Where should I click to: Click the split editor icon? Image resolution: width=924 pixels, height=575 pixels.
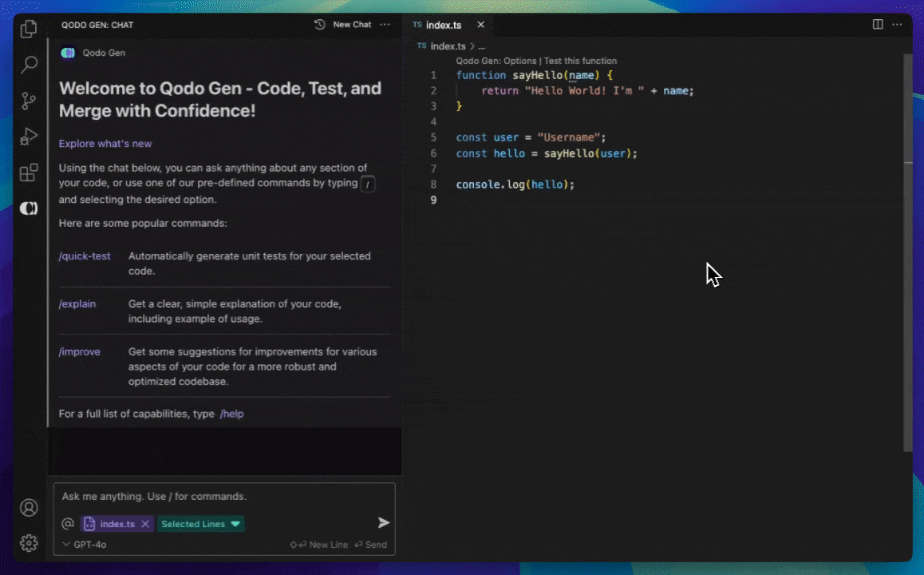878,24
